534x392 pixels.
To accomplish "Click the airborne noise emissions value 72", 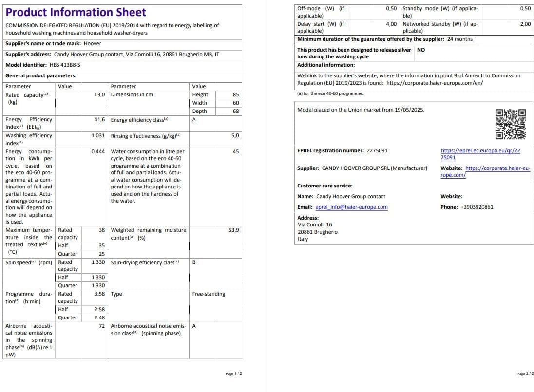I will (x=102, y=326).
